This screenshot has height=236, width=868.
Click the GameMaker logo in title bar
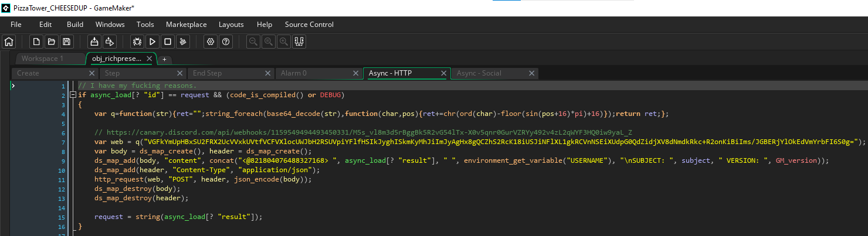click(x=5, y=8)
